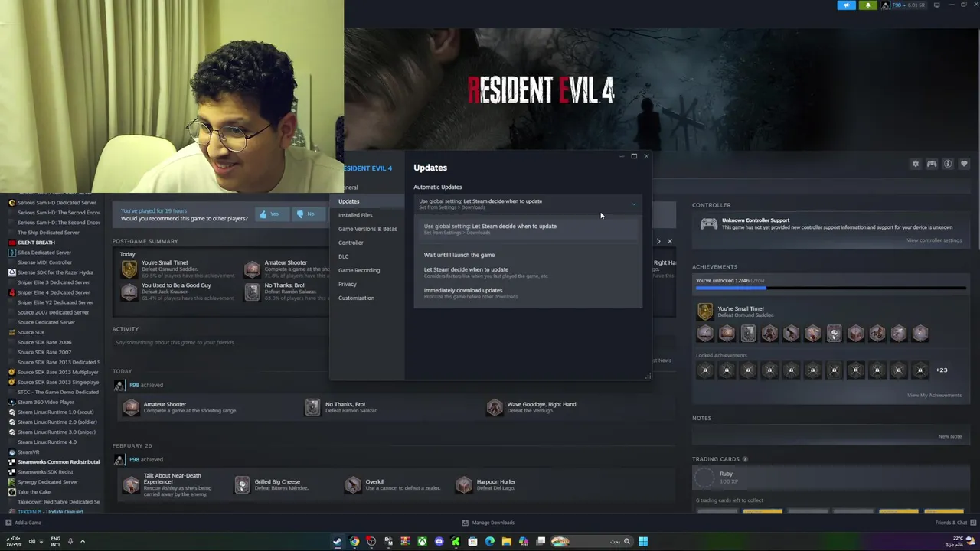
Task: Choose Use global setting option in the list
Action: (528, 228)
